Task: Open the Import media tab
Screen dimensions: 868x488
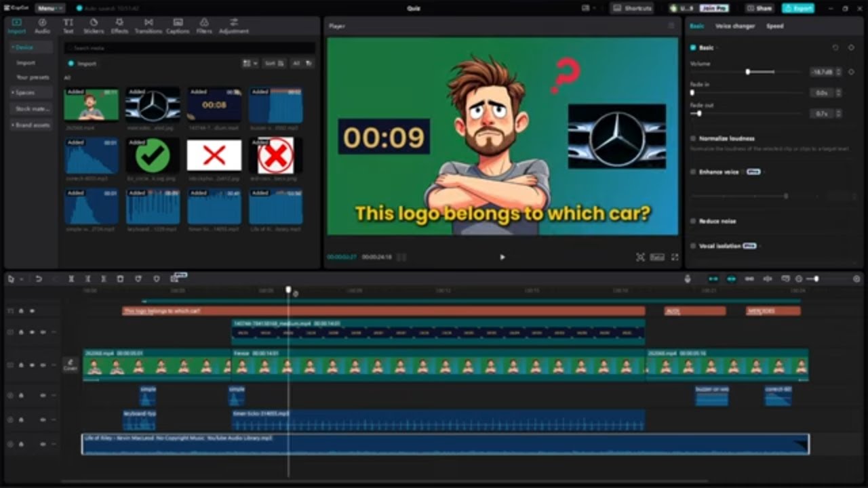Action: [x=17, y=26]
